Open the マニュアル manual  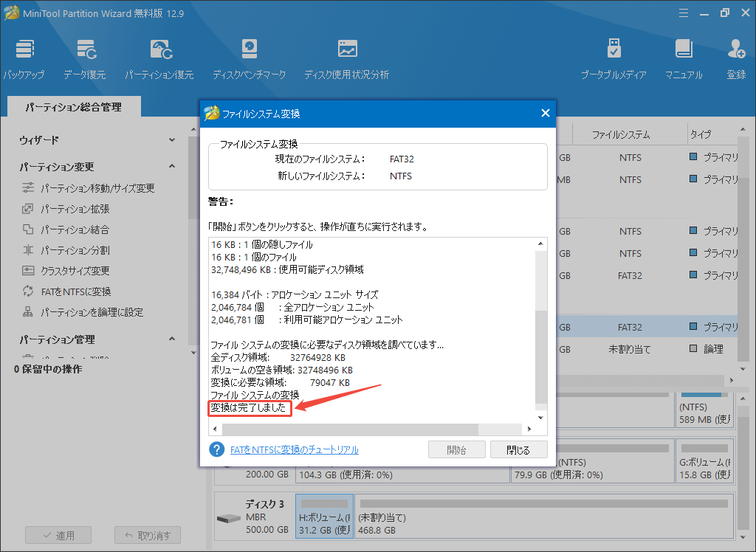pyautogui.click(x=684, y=59)
